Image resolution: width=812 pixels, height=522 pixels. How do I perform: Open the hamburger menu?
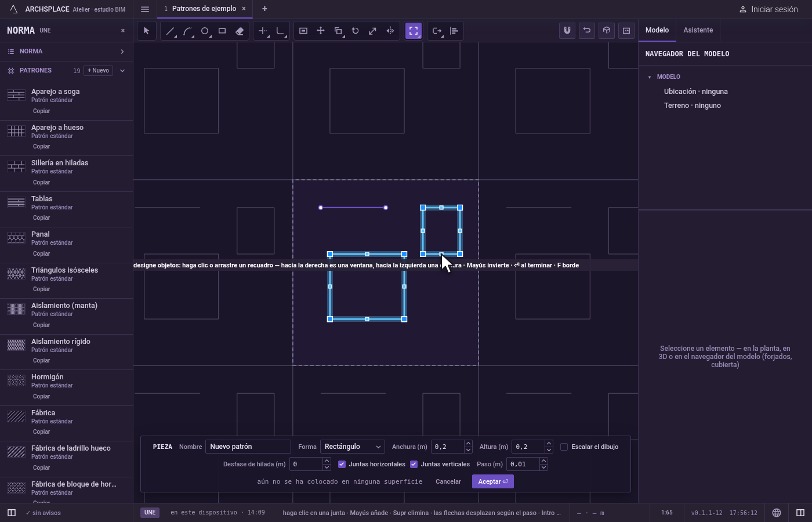(x=145, y=9)
